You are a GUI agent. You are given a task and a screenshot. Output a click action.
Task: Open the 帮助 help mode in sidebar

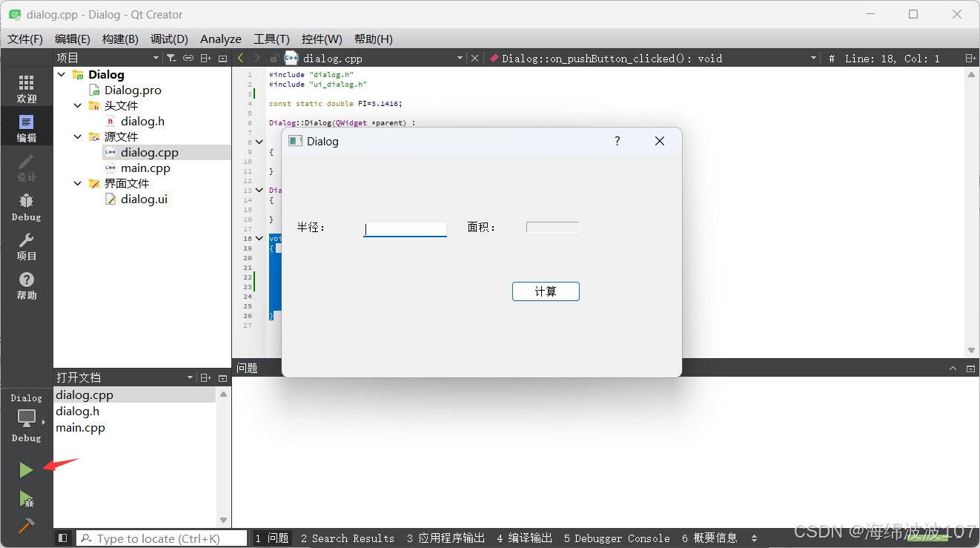26,285
